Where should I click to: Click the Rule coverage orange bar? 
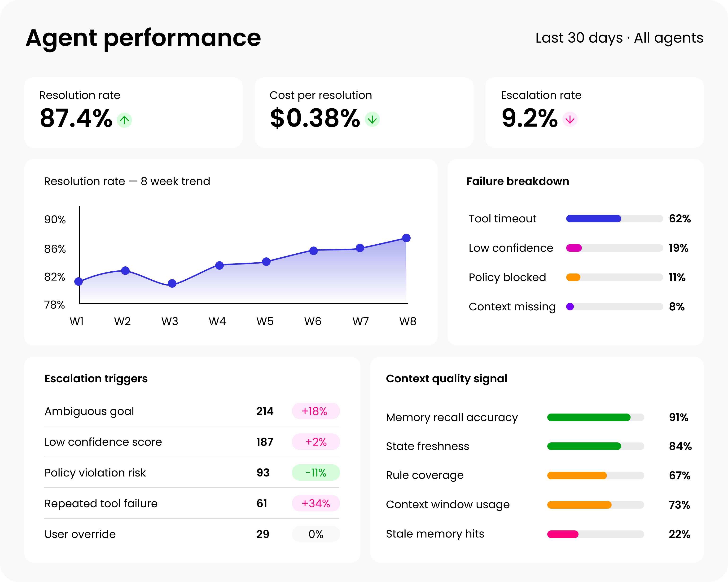(x=577, y=476)
